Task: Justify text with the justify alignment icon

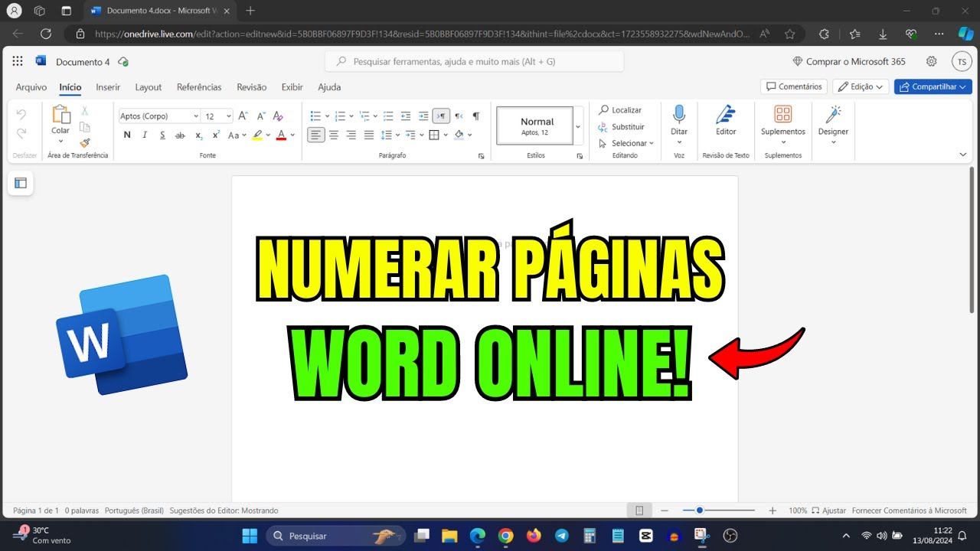Action: coord(369,135)
